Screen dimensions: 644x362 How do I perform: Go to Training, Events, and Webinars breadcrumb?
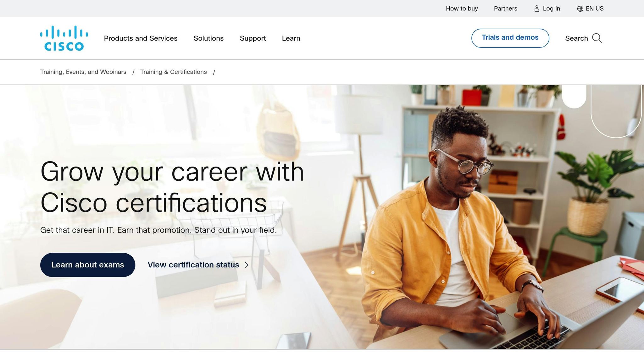[x=83, y=72]
